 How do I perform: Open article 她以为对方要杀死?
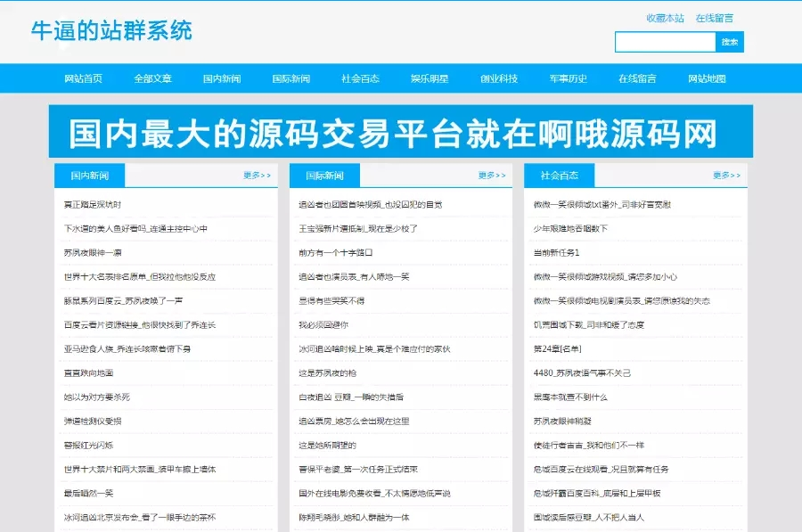click(96, 397)
